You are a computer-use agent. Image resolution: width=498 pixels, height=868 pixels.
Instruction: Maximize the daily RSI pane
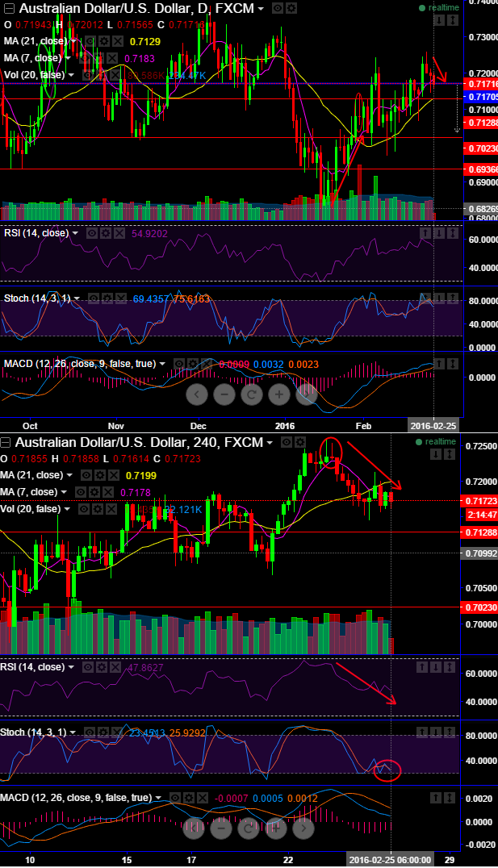(452, 234)
